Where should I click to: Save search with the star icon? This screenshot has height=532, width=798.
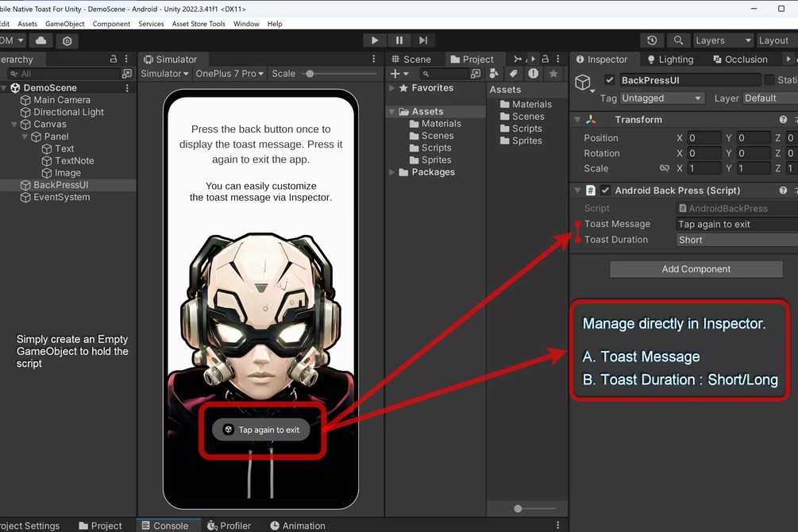coord(553,74)
